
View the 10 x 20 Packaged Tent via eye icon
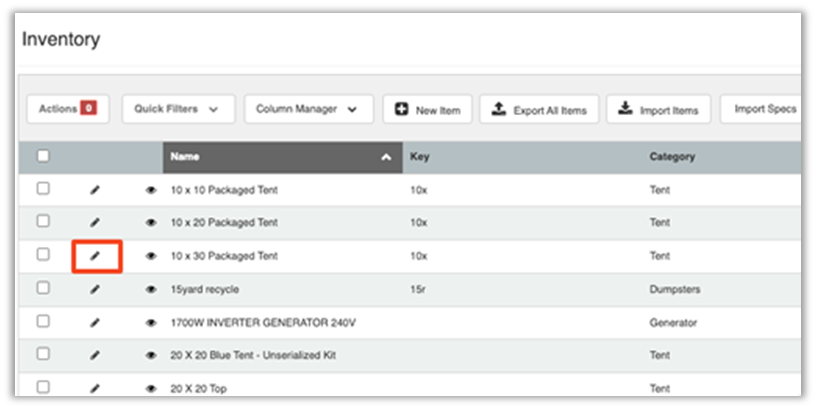(151, 223)
